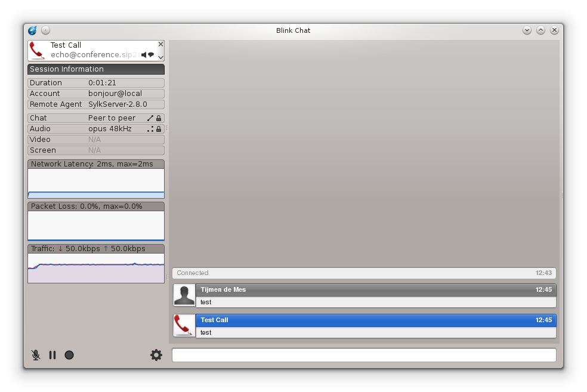Mute the microphone
Screen dimensions: 587x392
(36, 355)
